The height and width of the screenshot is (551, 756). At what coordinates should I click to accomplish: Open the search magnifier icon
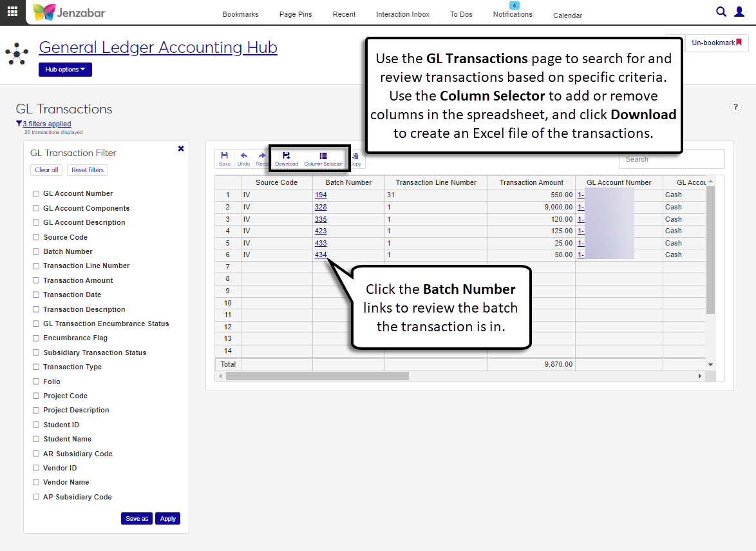click(721, 12)
